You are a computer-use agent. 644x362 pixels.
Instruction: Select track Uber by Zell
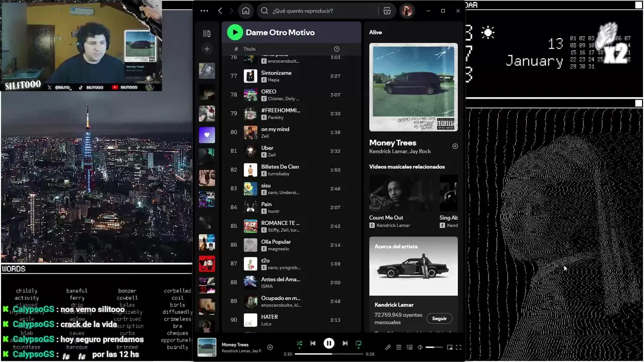291,151
